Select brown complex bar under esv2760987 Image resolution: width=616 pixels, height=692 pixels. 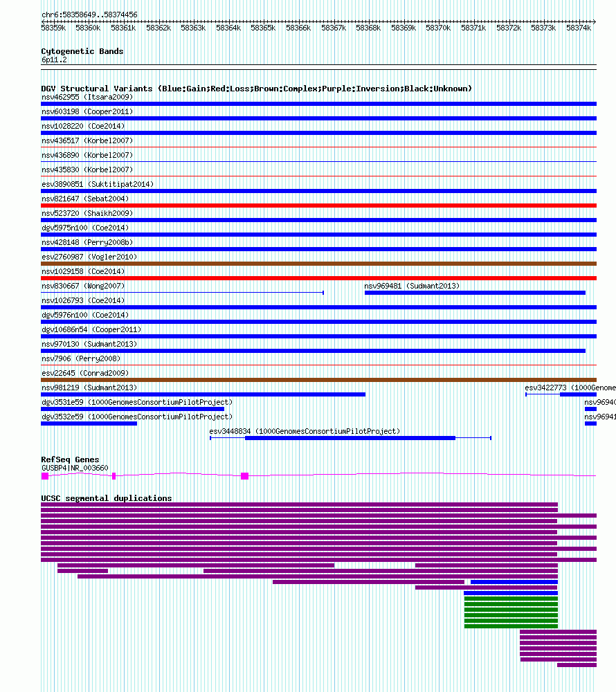[318, 264]
